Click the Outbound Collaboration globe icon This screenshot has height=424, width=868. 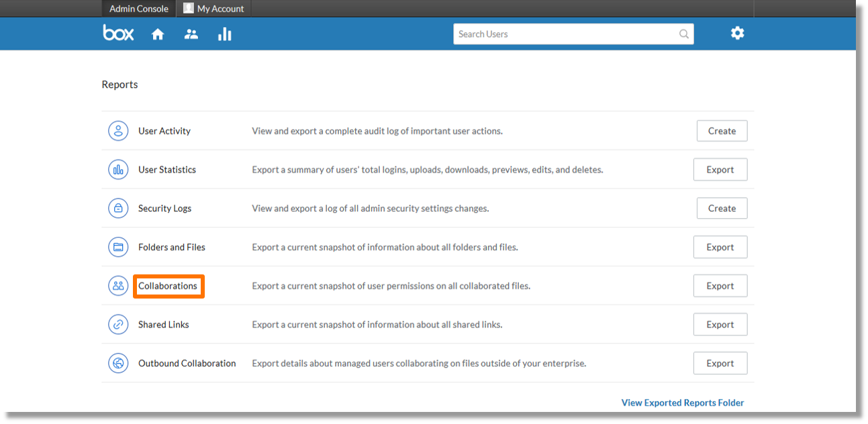[x=118, y=364]
